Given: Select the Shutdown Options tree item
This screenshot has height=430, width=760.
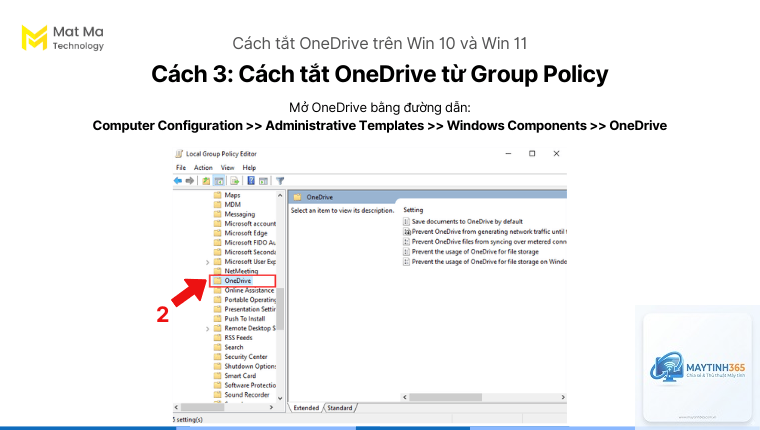Looking at the screenshot, I should (x=250, y=366).
